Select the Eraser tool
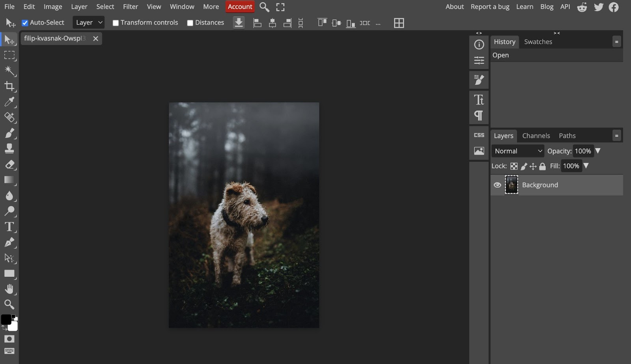Image resolution: width=631 pixels, height=364 pixels. click(x=9, y=164)
